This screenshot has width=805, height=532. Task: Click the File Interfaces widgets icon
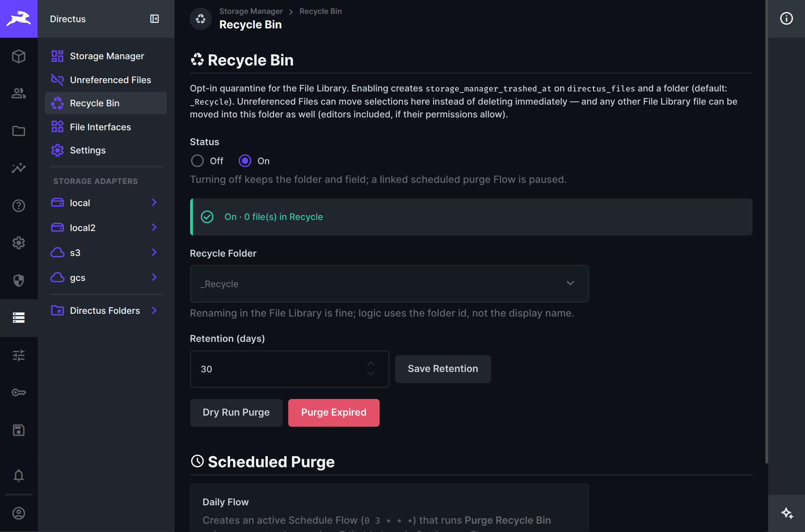point(57,127)
